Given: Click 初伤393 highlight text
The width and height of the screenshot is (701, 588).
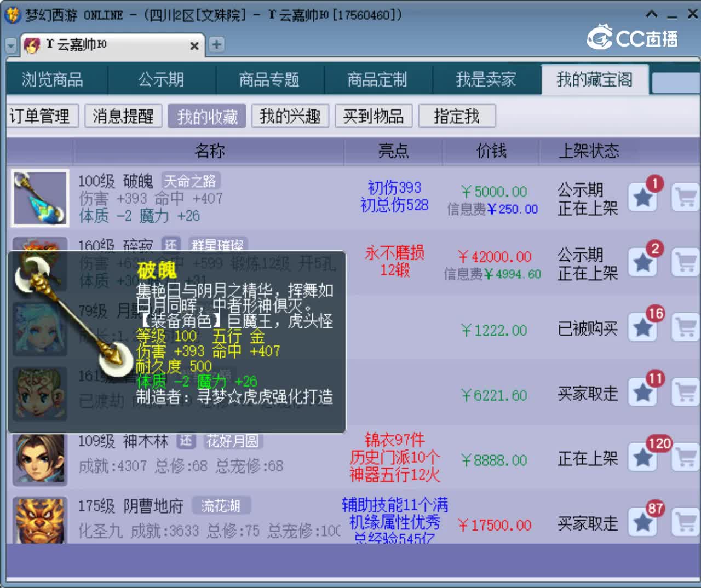Looking at the screenshot, I should tap(394, 188).
